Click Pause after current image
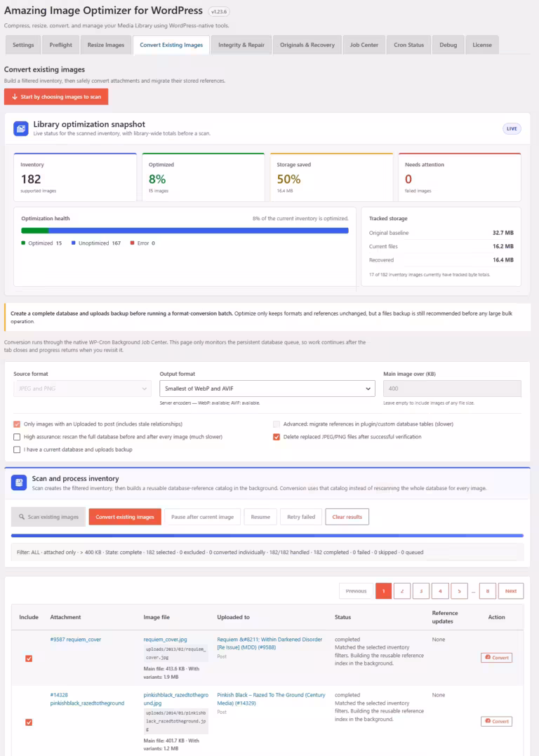Screen dimensions: 539x756 point(202,517)
